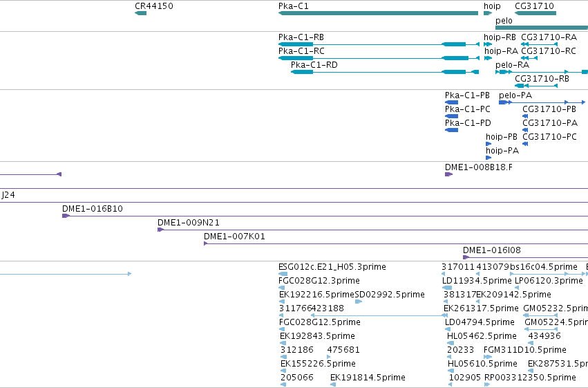Click the hoip-RA transcript label

(501, 51)
